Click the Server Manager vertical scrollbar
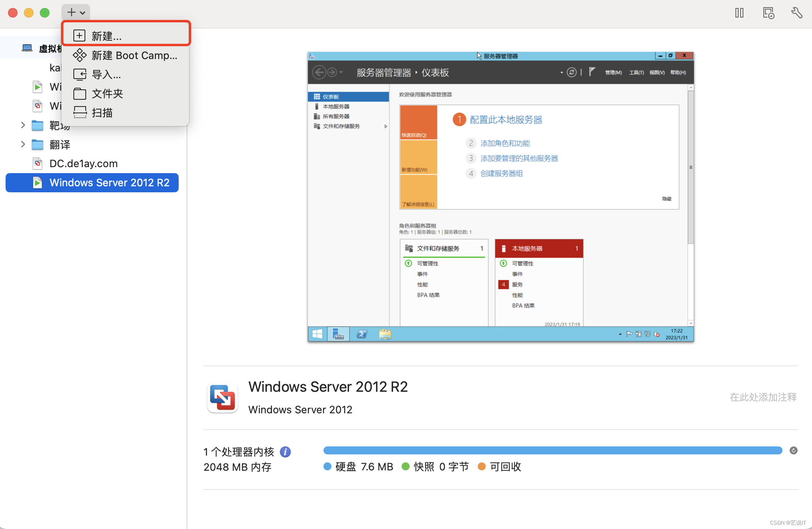 pos(691,168)
